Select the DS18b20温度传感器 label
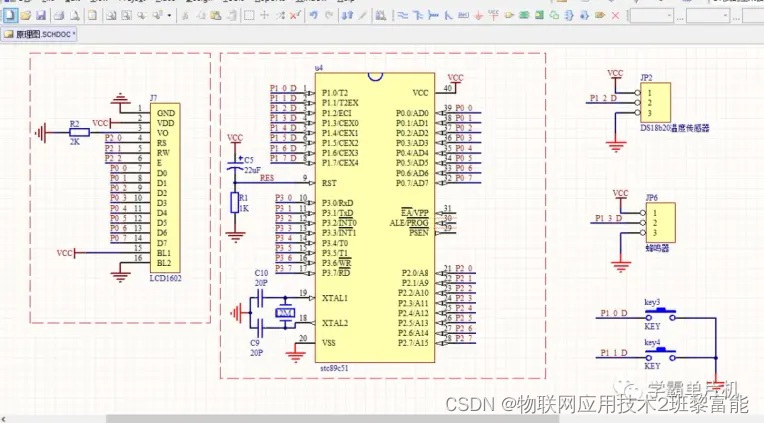764x423 pixels. (x=674, y=128)
